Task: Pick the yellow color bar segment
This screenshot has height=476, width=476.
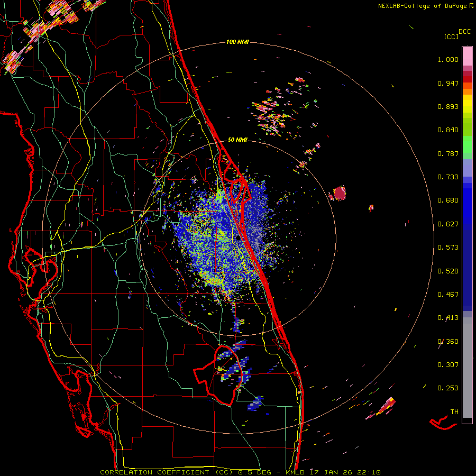Action: [467, 104]
